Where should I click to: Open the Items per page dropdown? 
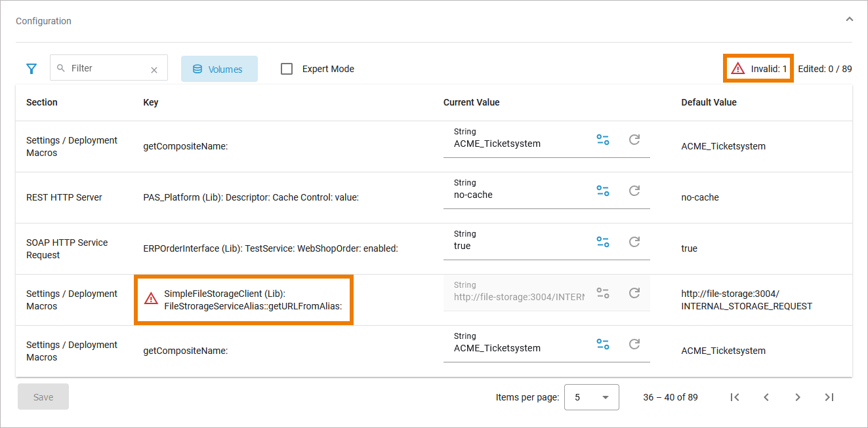click(591, 397)
